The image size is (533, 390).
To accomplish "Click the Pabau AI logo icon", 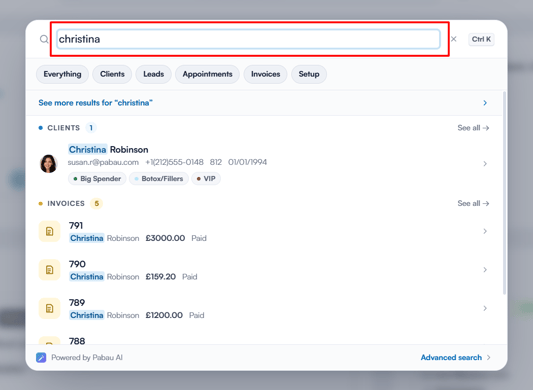I will point(41,357).
